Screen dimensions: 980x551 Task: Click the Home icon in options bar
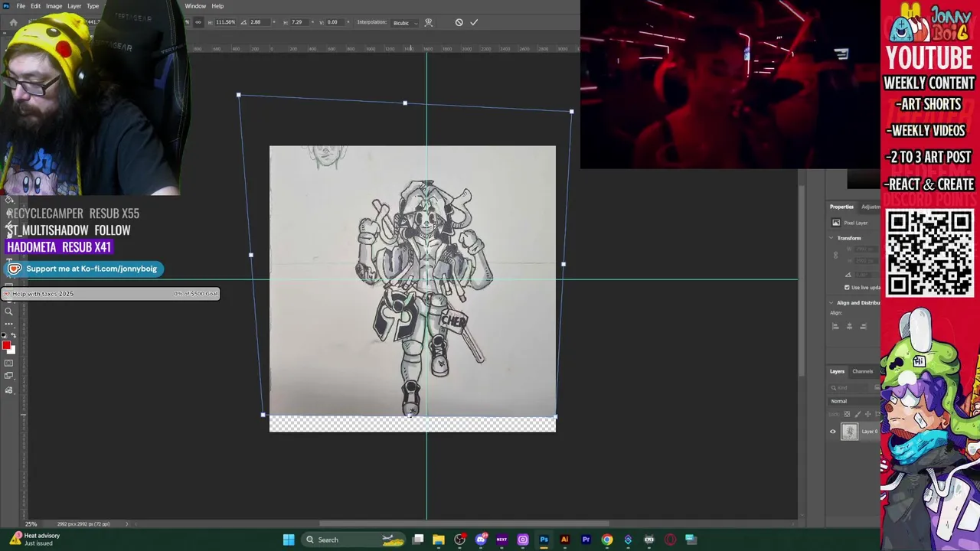coord(13,22)
